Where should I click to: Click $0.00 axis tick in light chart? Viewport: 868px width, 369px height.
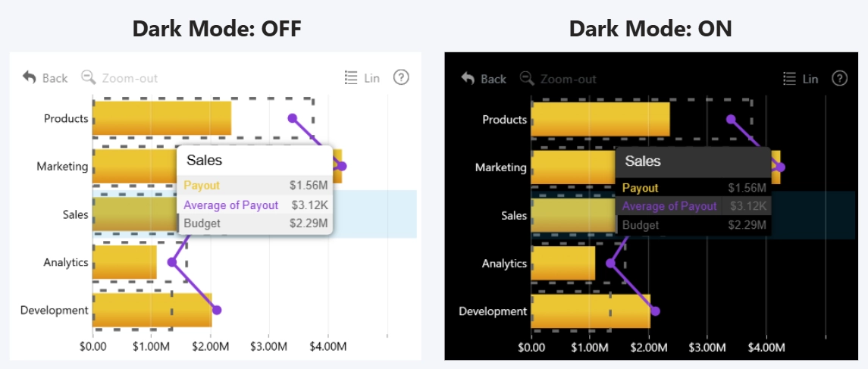click(x=93, y=346)
